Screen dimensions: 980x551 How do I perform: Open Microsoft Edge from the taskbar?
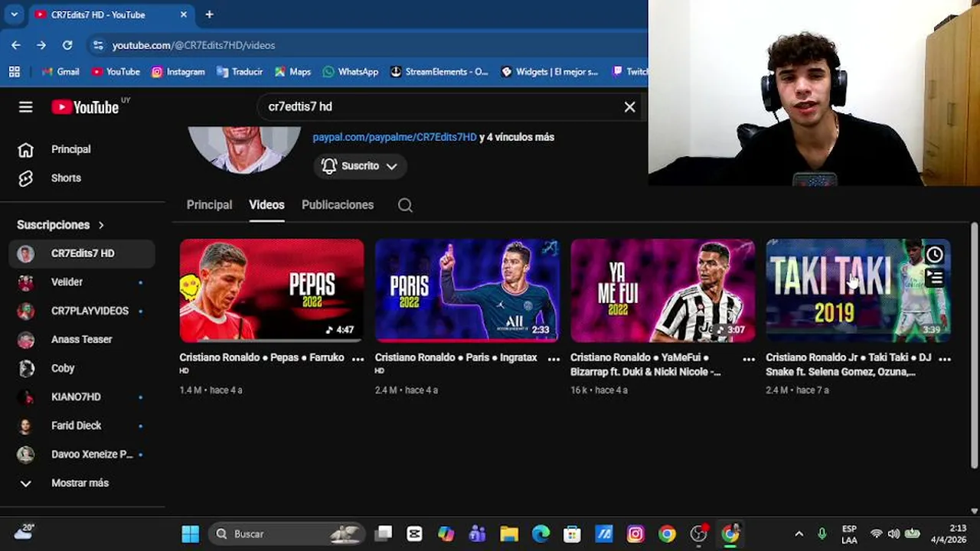tap(541, 534)
